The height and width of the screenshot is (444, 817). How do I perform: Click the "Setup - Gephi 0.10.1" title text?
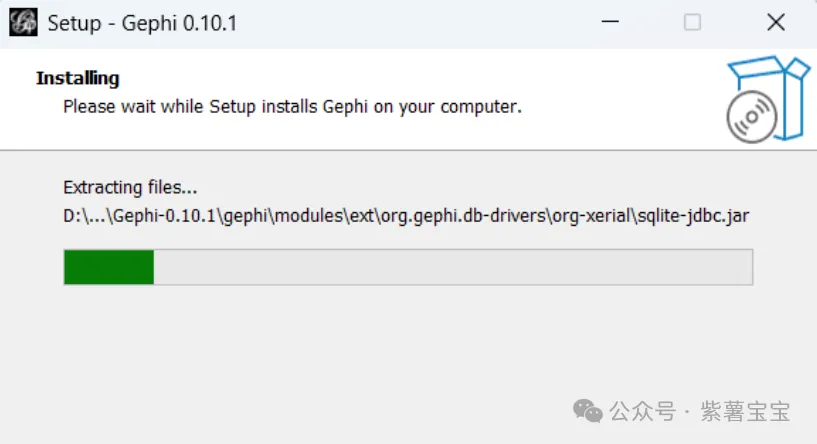[142, 23]
